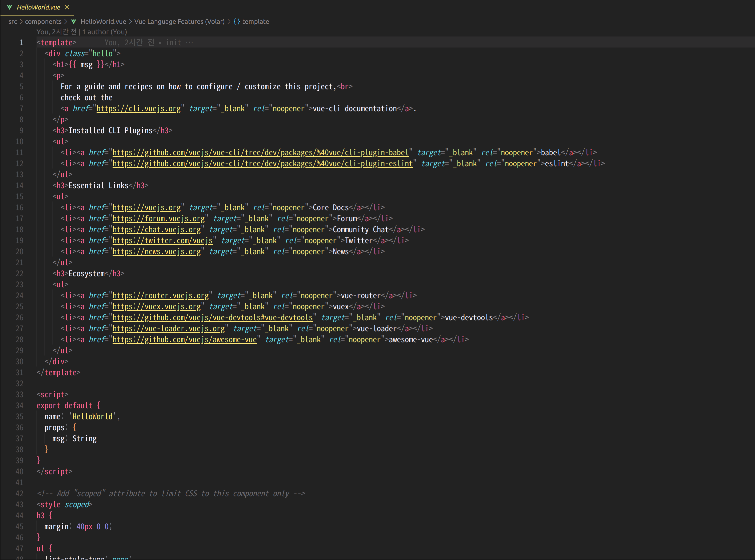Viewport: 755px width, 560px height.
Task: Select the HelloWorld.vue tab title
Action: pyautogui.click(x=38, y=7)
